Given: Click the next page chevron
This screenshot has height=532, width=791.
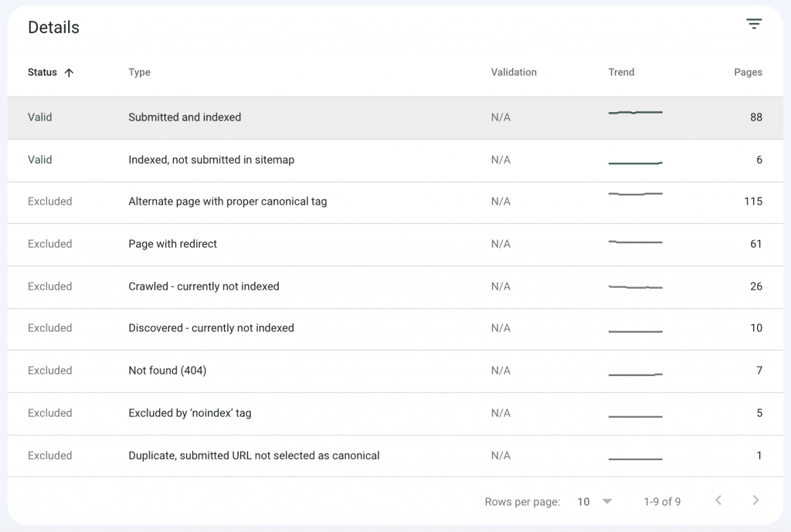Looking at the screenshot, I should [755, 500].
